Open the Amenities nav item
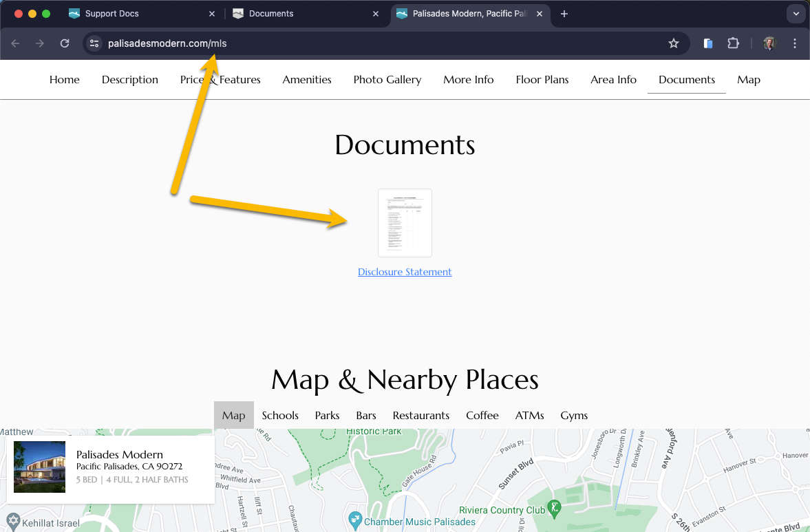This screenshot has width=810, height=532. coord(307,80)
